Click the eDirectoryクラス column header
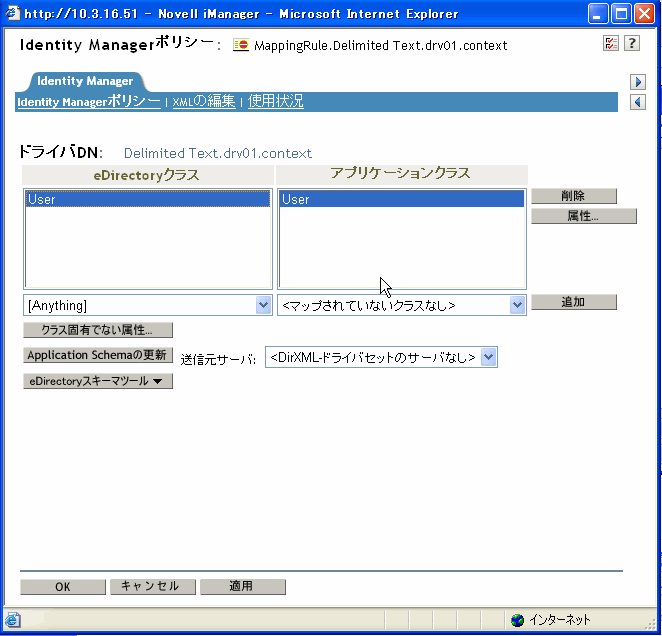This screenshot has width=662, height=636. pos(147,175)
